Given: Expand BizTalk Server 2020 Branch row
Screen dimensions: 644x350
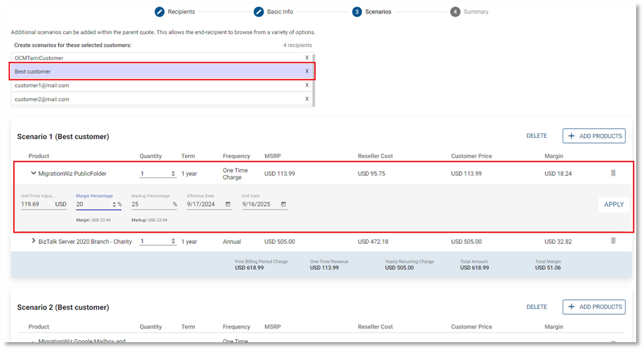Looking at the screenshot, I should [33, 241].
